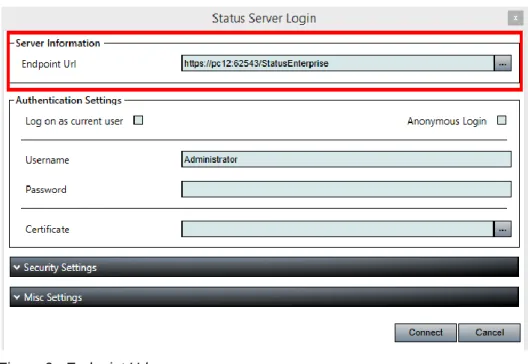The image size is (528, 364).
Task: Click the Server Information group heading
Action: (x=58, y=43)
